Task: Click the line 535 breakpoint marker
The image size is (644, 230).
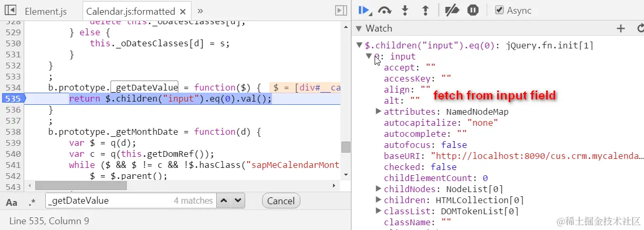Action: coord(13,98)
